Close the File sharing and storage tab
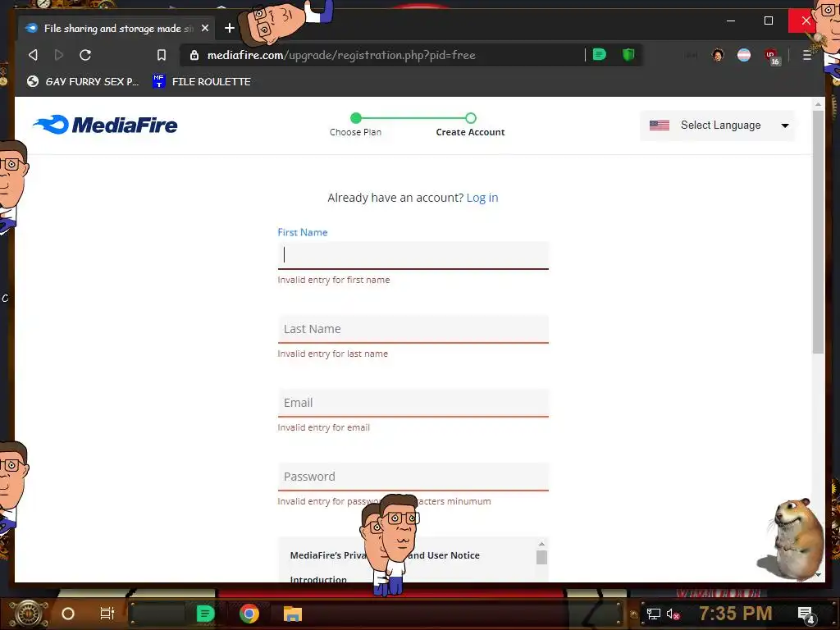 click(x=205, y=28)
